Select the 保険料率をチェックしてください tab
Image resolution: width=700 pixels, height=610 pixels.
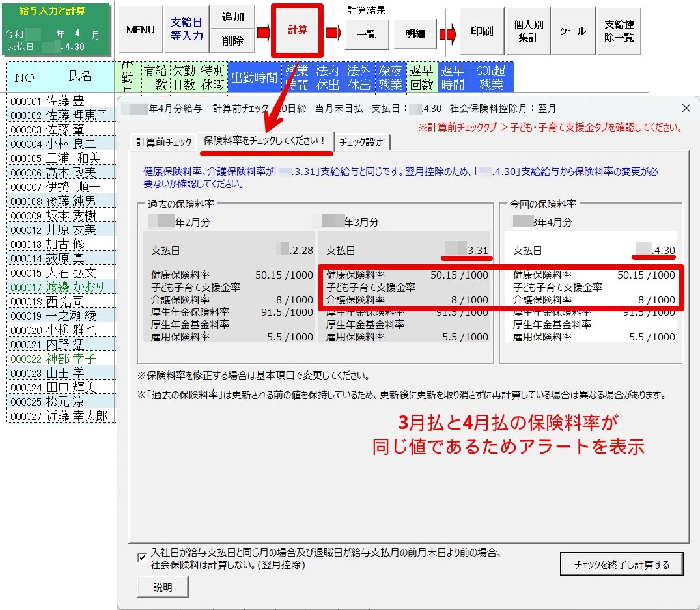pos(264,141)
